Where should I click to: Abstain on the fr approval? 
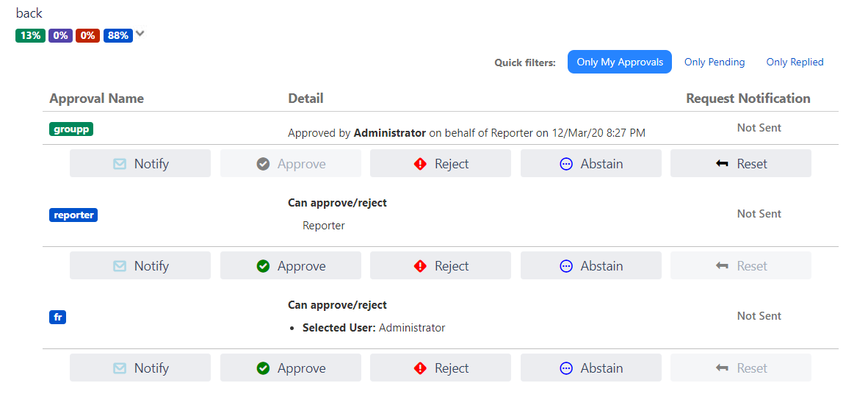click(591, 368)
